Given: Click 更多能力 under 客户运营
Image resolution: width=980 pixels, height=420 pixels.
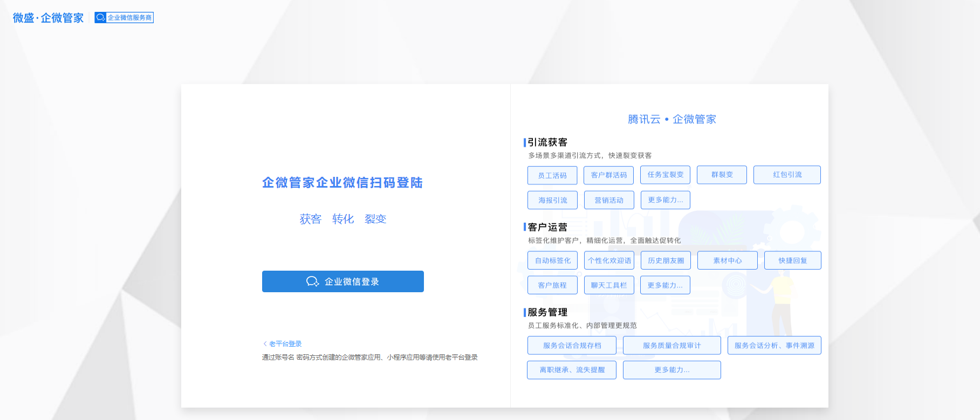Looking at the screenshot, I should (666, 285).
